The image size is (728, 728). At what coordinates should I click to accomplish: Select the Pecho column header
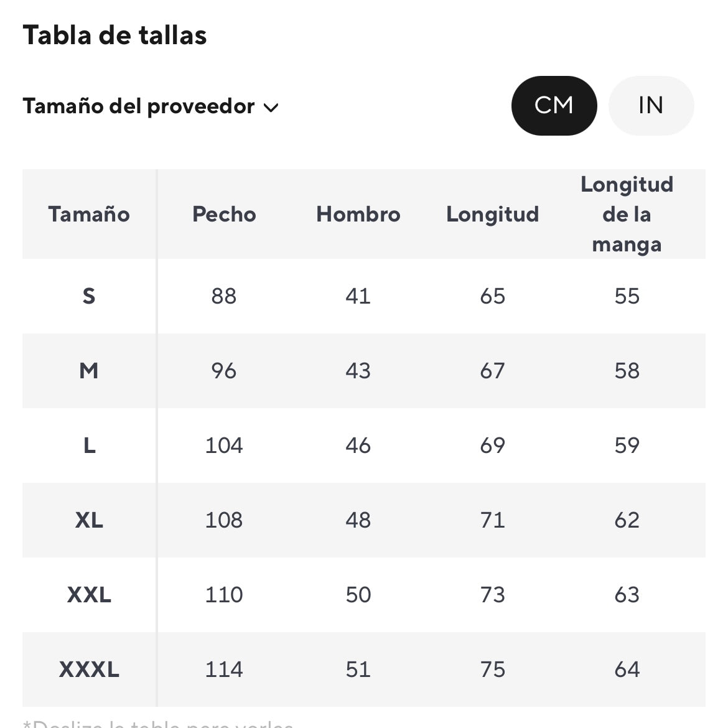click(224, 214)
